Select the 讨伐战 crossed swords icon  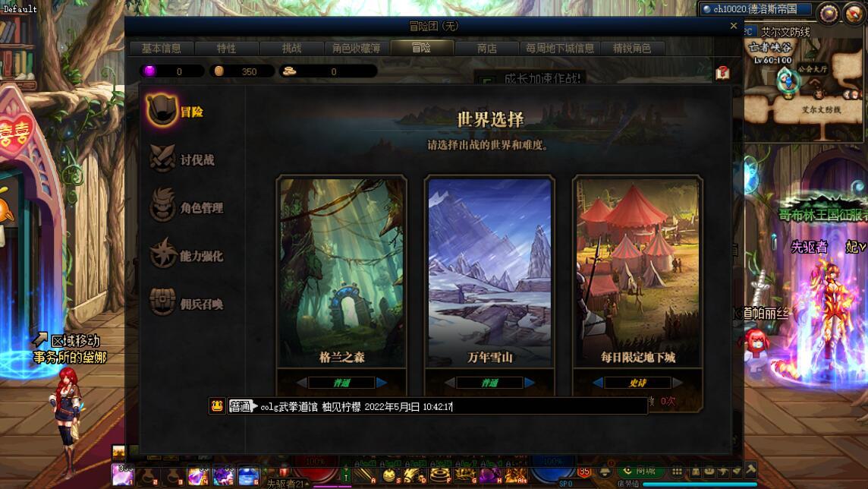[x=162, y=159]
